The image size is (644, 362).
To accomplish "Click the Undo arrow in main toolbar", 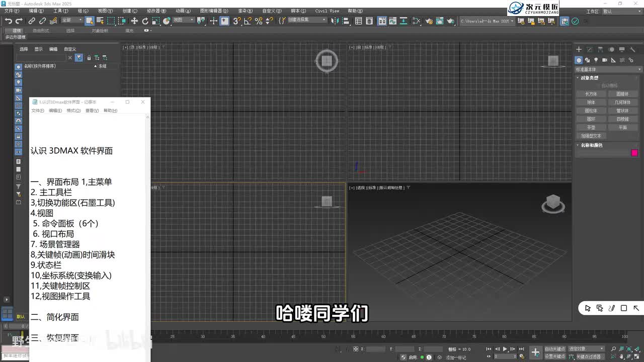I will click(8, 21).
